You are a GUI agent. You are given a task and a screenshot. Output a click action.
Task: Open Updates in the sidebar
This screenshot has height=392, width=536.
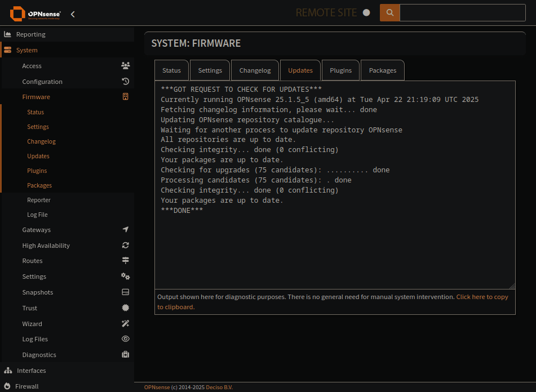click(38, 156)
